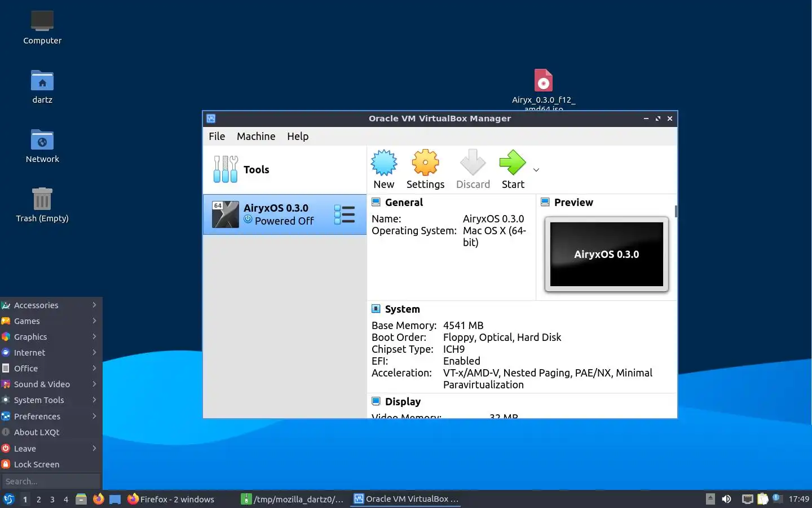This screenshot has height=508, width=812.
Task: Expand the System Tools category
Action: point(51,400)
